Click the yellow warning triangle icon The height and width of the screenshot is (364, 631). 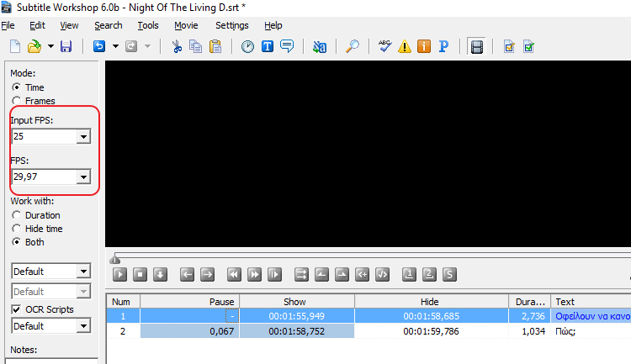pos(405,47)
